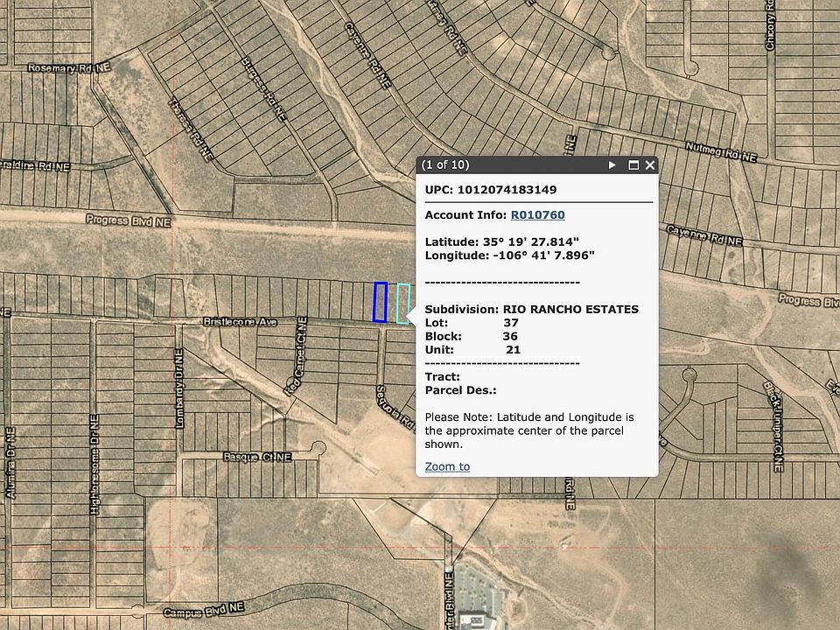The height and width of the screenshot is (630, 840).
Task: Click the Cayenne Rd NE label
Action: (703, 234)
